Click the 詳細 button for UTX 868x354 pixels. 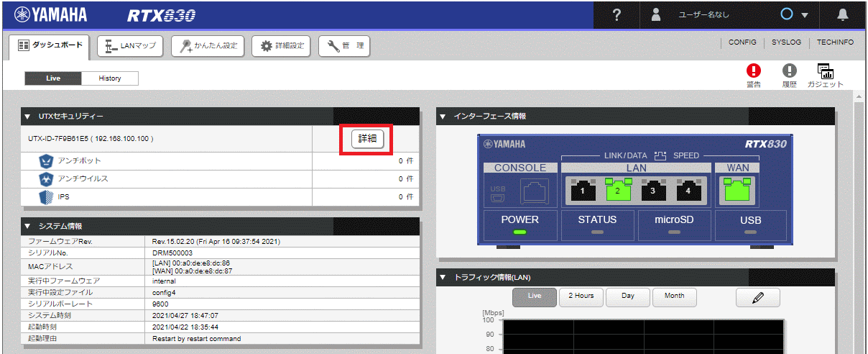367,139
